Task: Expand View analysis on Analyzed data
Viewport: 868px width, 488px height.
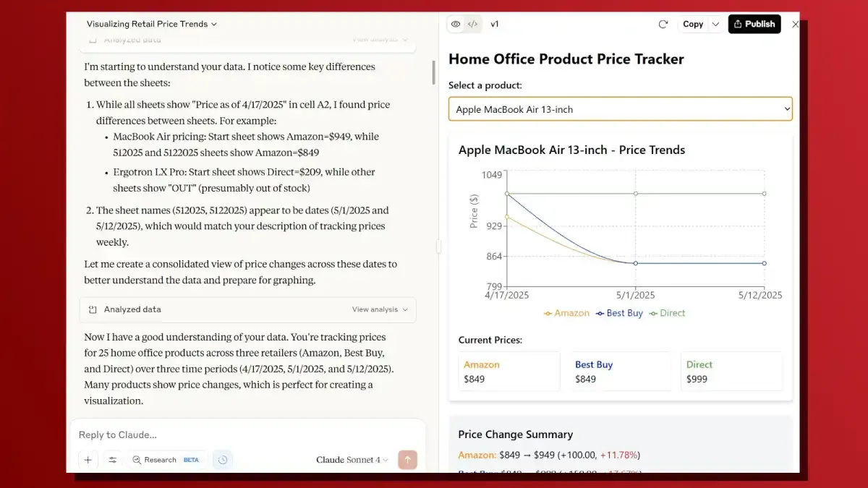Action: (379, 309)
